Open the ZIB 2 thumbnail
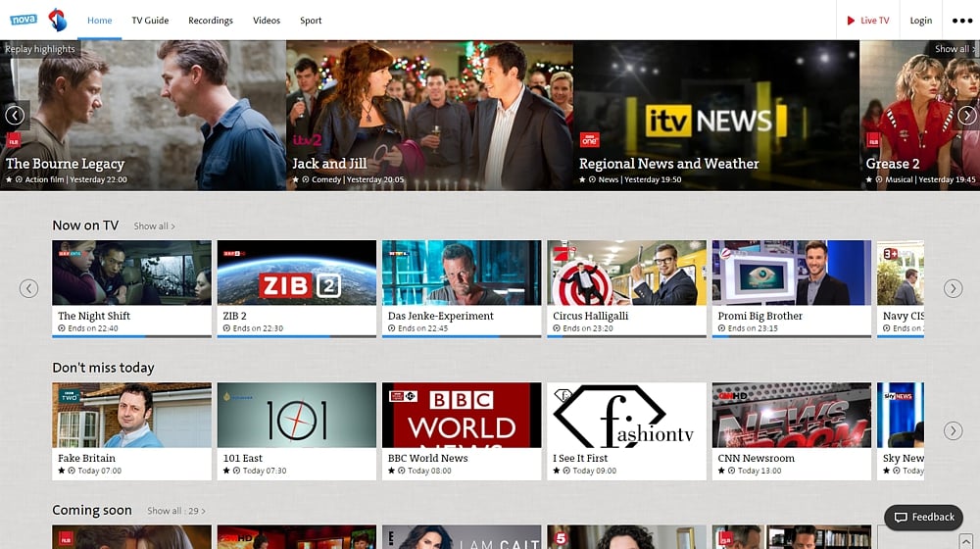The image size is (980, 549). (297, 273)
